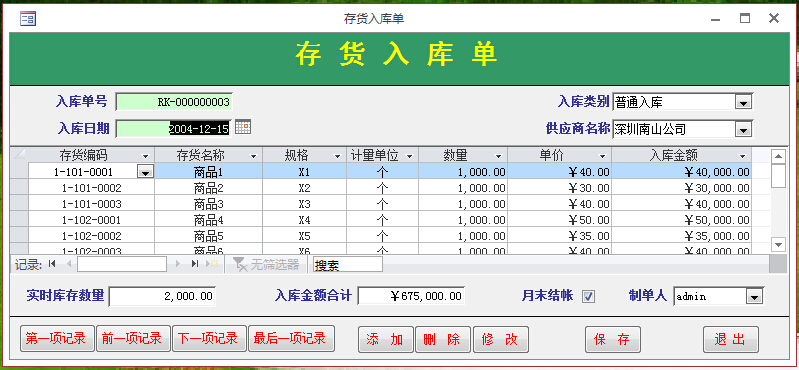Click the 最后一项记录 button
The height and width of the screenshot is (370, 799).
291,339
